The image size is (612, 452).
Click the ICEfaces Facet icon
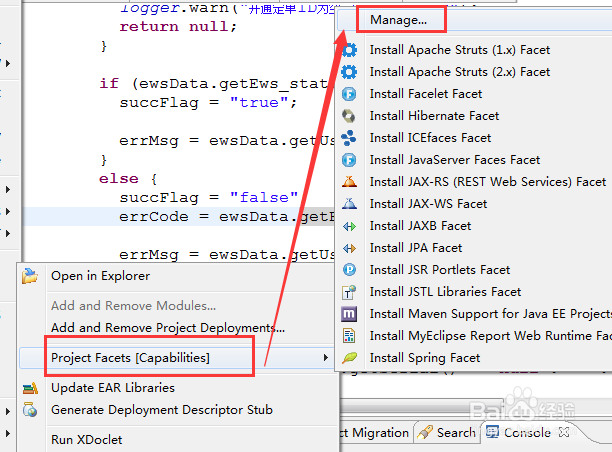click(349, 138)
